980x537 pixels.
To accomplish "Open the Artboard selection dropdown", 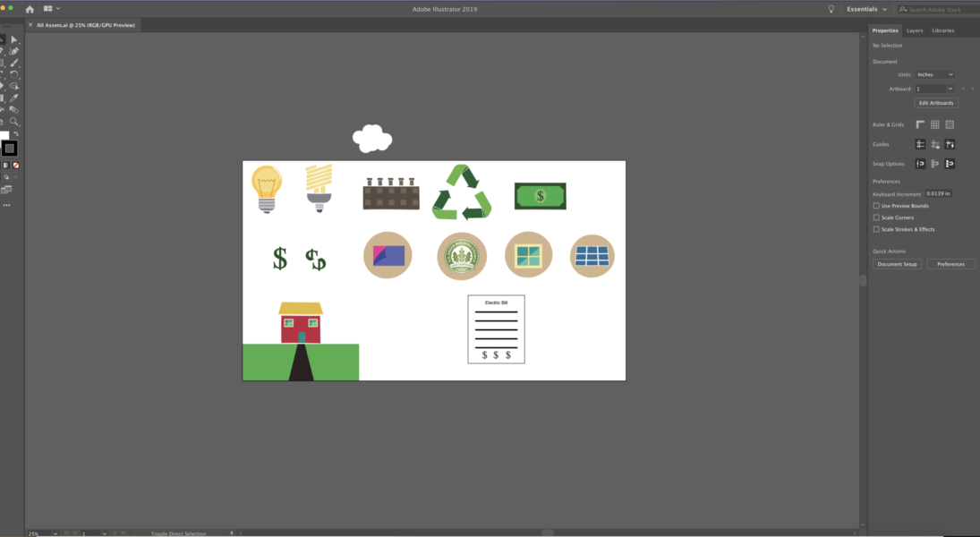I will (934, 88).
